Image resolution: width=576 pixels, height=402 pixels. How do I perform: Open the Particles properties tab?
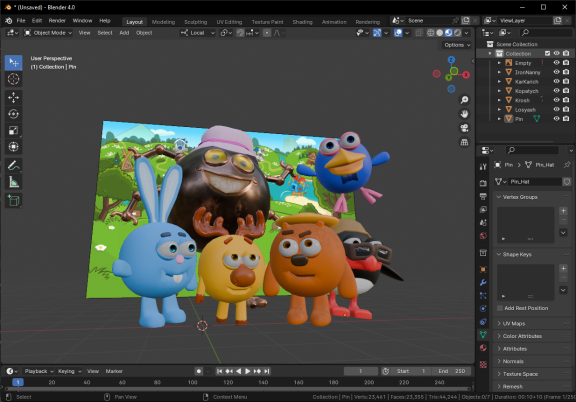tap(483, 295)
